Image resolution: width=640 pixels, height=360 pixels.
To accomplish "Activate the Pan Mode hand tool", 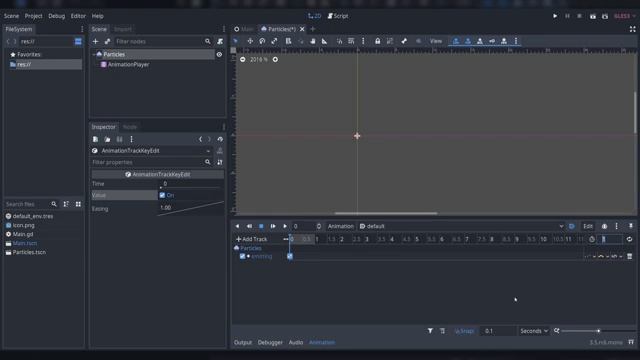I will point(313,41).
